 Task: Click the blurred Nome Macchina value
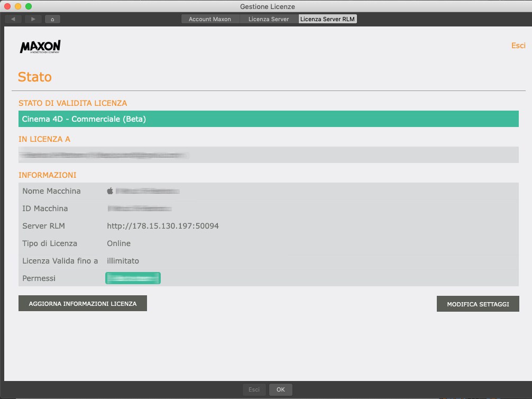(148, 191)
